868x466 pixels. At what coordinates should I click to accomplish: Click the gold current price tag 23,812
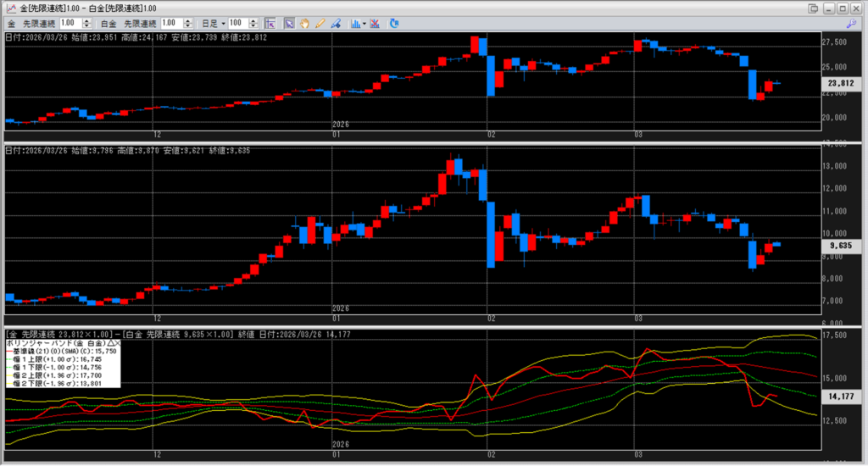coord(841,83)
